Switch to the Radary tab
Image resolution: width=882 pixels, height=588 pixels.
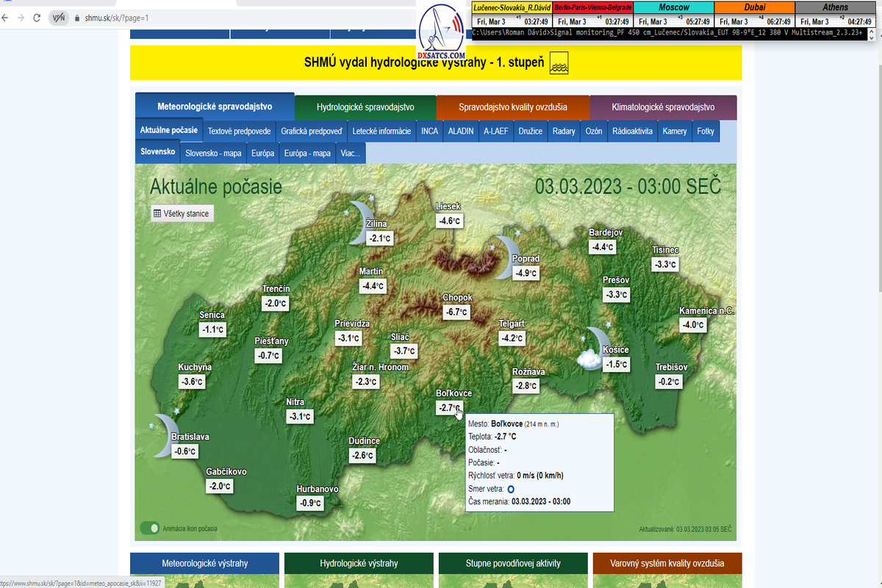coord(564,132)
